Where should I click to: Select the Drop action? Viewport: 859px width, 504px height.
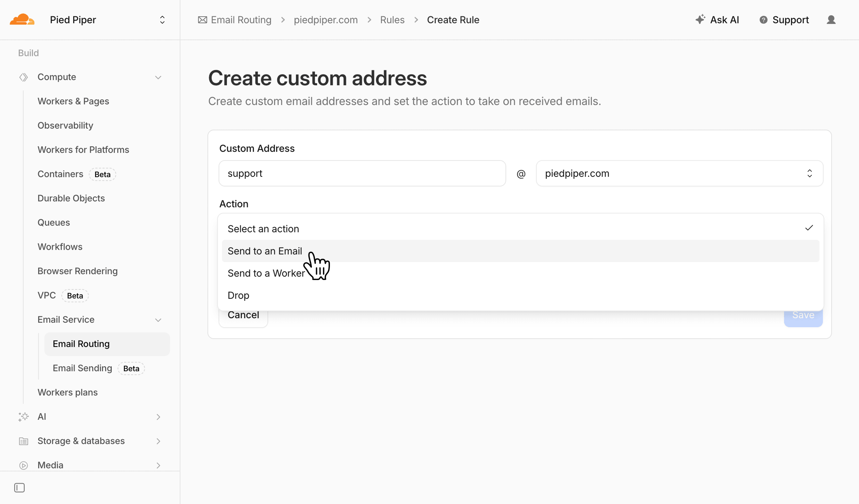point(238,295)
